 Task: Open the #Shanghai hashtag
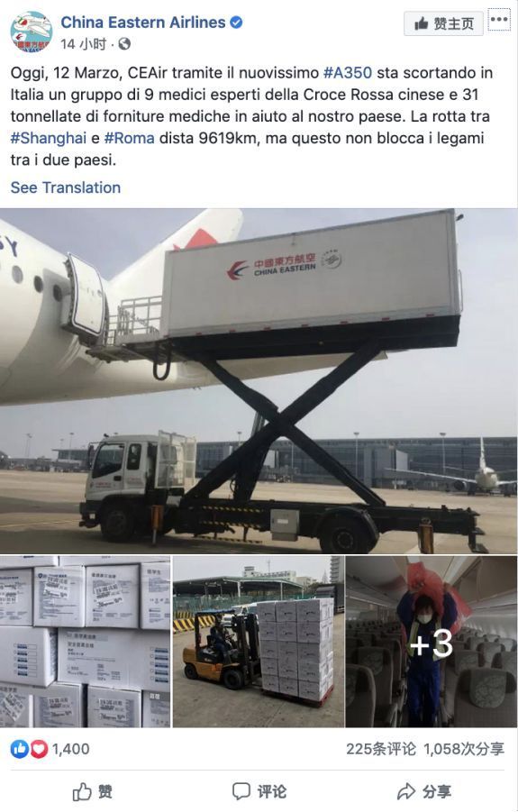pos(49,138)
